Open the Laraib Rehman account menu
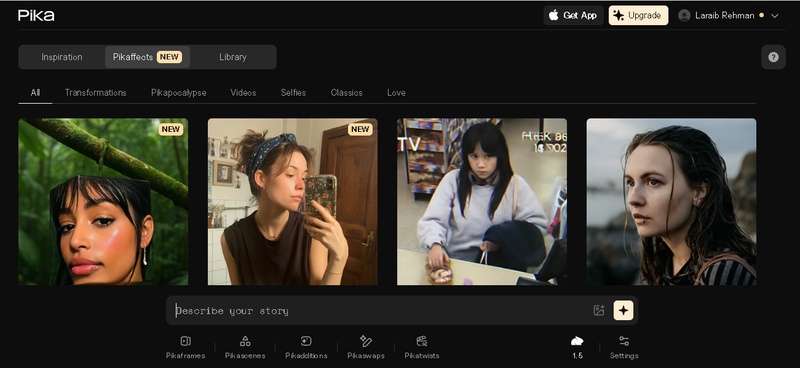Image resolution: width=800 pixels, height=368 pixels. tap(729, 15)
